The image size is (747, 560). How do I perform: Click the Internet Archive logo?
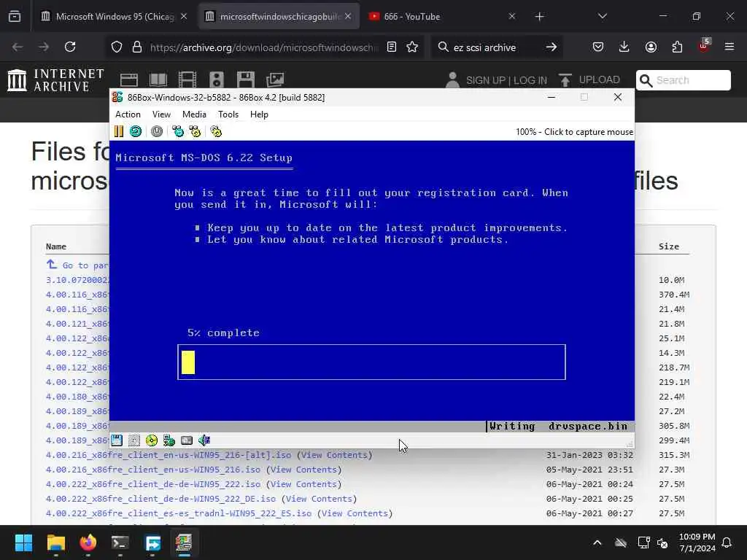click(55, 80)
